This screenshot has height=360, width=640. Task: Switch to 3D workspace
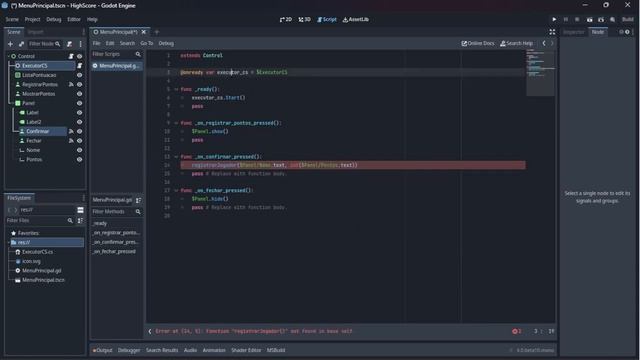pyautogui.click(x=304, y=19)
